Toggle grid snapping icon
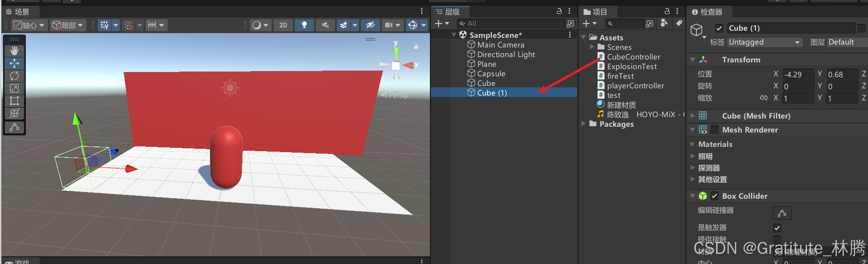Screen dimensions: 868x264 point(128,25)
